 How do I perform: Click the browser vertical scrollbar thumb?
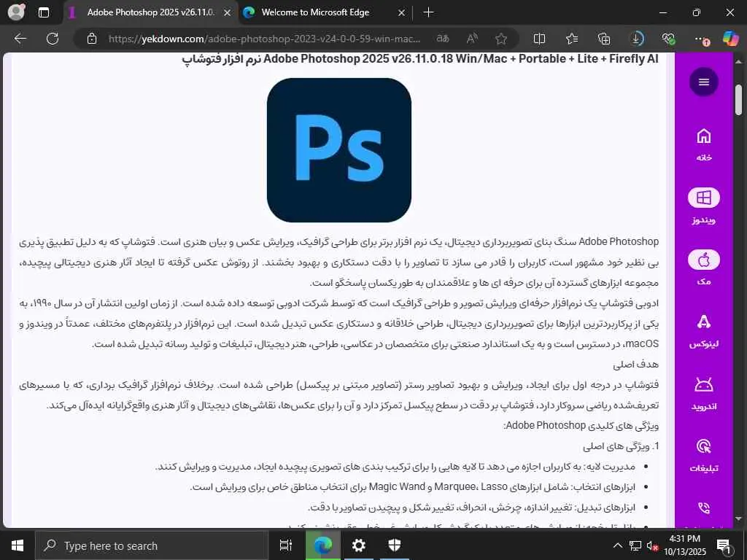tap(738, 100)
